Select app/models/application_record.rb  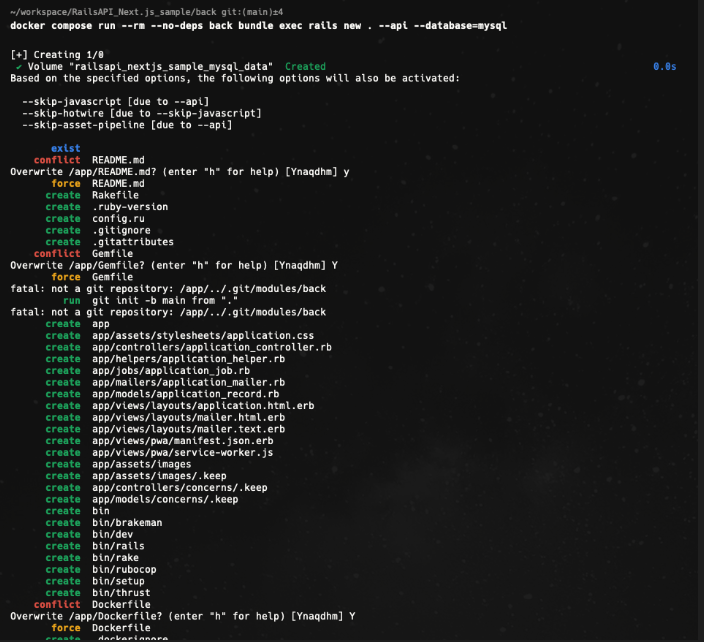coord(185,394)
